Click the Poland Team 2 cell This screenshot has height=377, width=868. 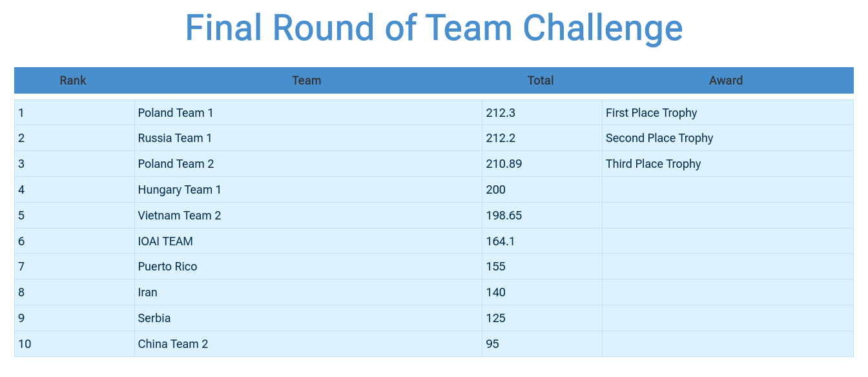176,164
